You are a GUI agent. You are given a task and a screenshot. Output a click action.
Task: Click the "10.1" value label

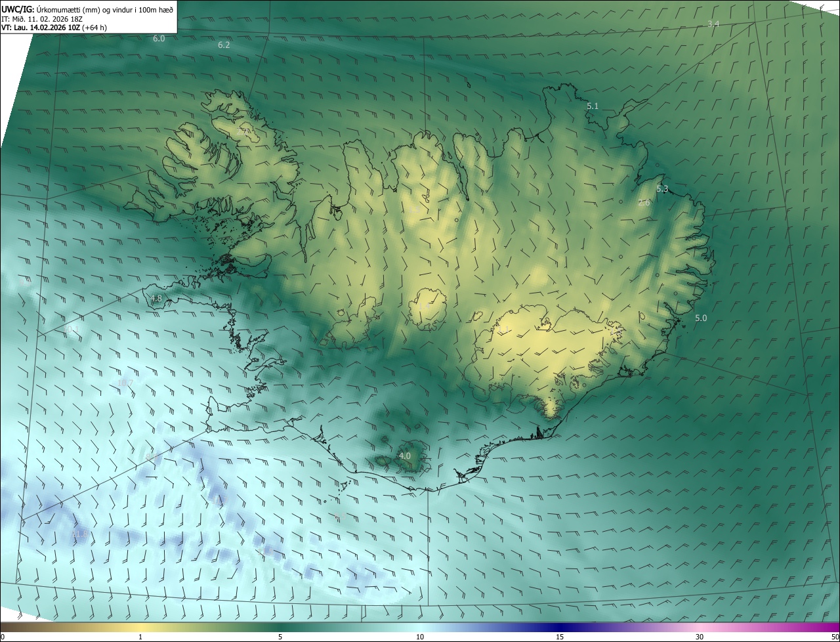[x=71, y=330]
